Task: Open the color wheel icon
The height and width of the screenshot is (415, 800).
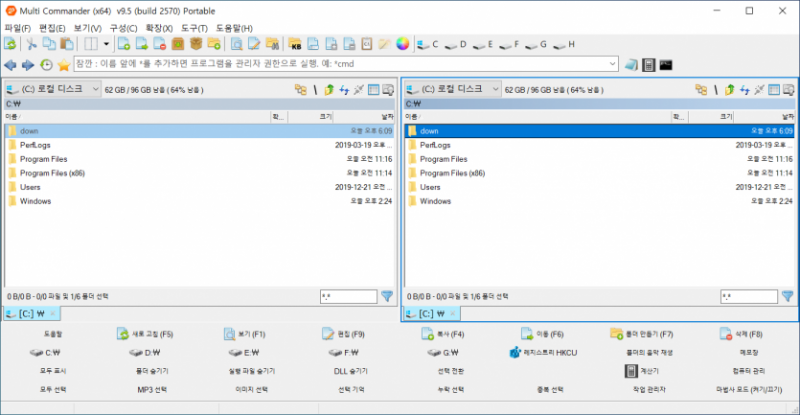Action: [403, 44]
